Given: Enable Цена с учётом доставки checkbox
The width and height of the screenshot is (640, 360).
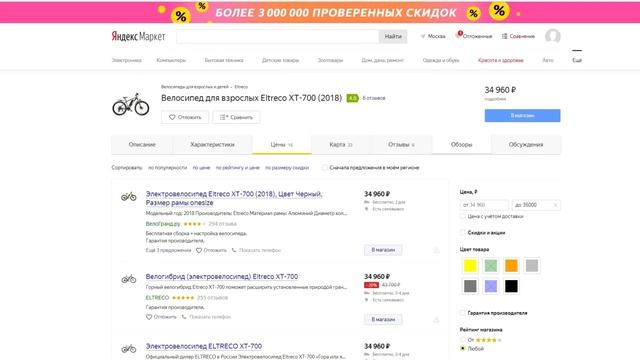Looking at the screenshot, I should coord(462,216).
